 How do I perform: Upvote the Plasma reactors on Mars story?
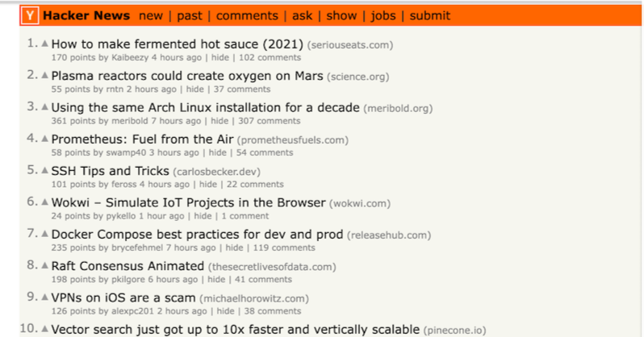click(44, 76)
